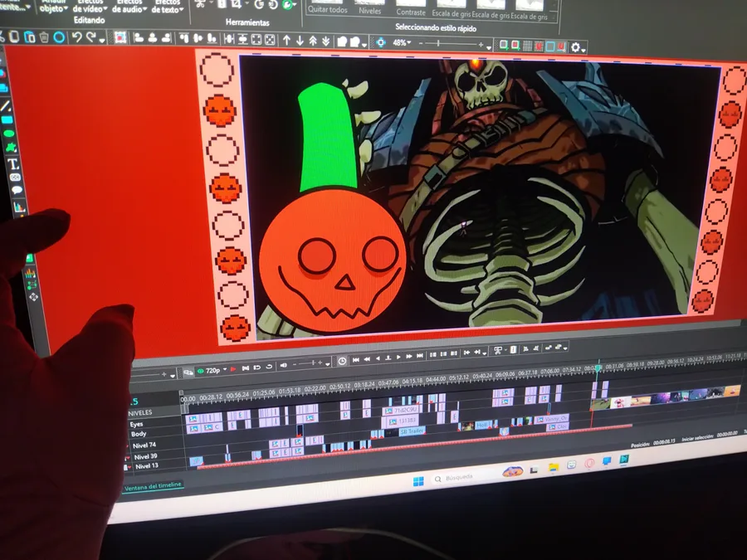
Task: Open the redo history dropdown arrow
Action: pos(101,41)
